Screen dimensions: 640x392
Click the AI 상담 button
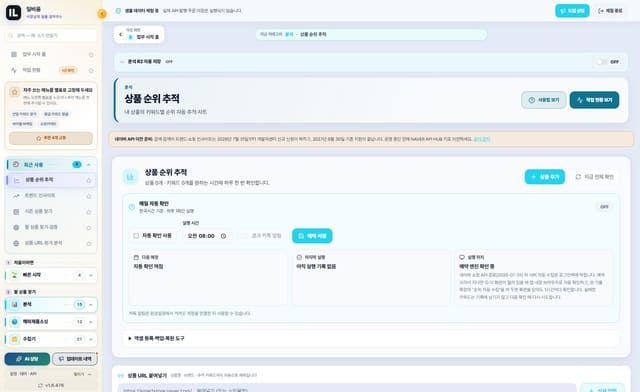coord(27,359)
